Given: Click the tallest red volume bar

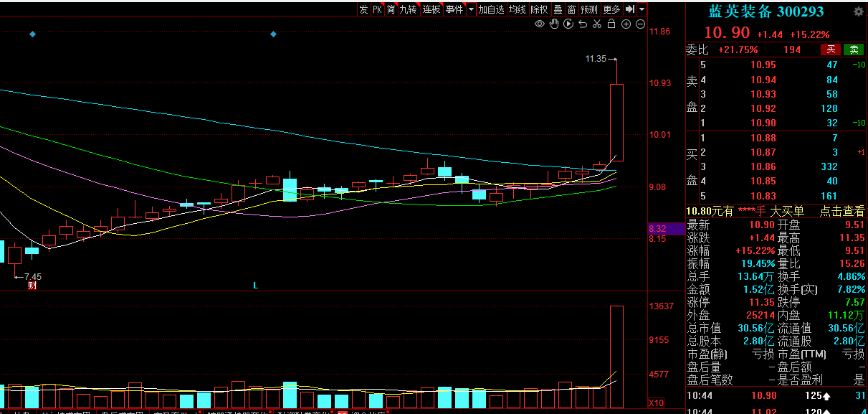Looking at the screenshot, I should pyautogui.click(x=616, y=357).
